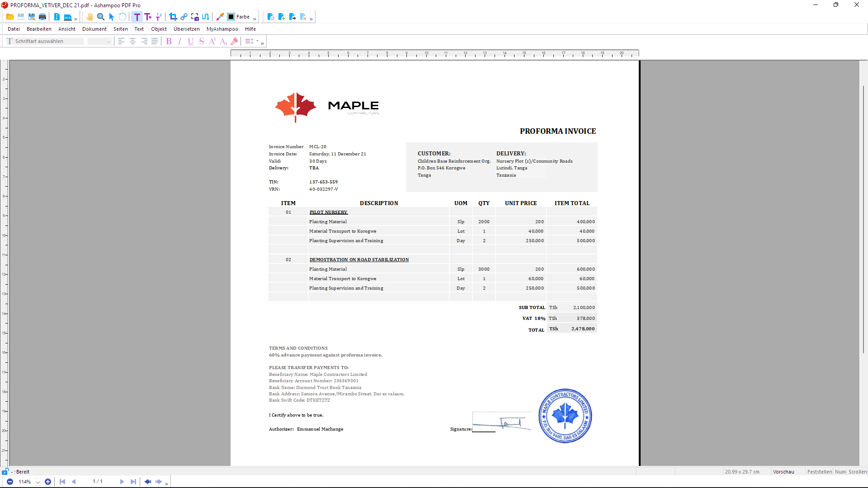Image resolution: width=868 pixels, height=488 pixels.
Task: Click the zoom out minus button
Action: click(9, 482)
